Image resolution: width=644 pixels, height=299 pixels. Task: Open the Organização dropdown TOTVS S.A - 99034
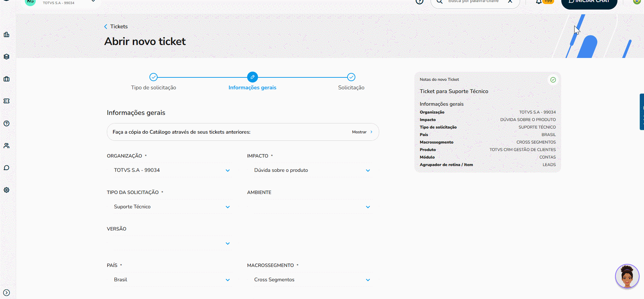click(x=172, y=170)
